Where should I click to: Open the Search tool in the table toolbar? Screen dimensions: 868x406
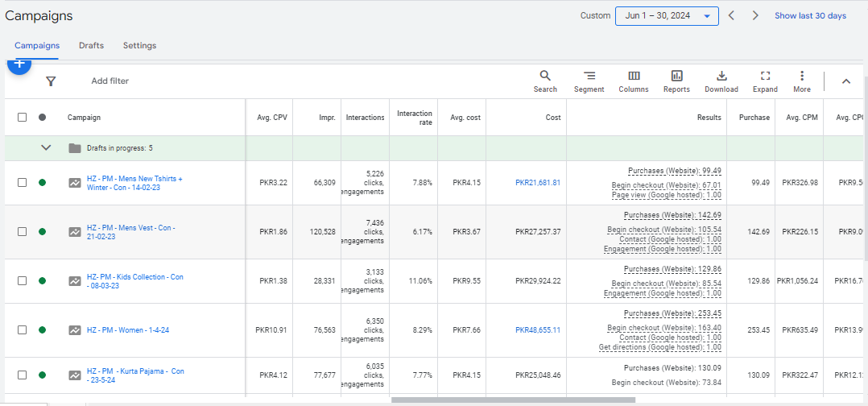(x=545, y=81)
